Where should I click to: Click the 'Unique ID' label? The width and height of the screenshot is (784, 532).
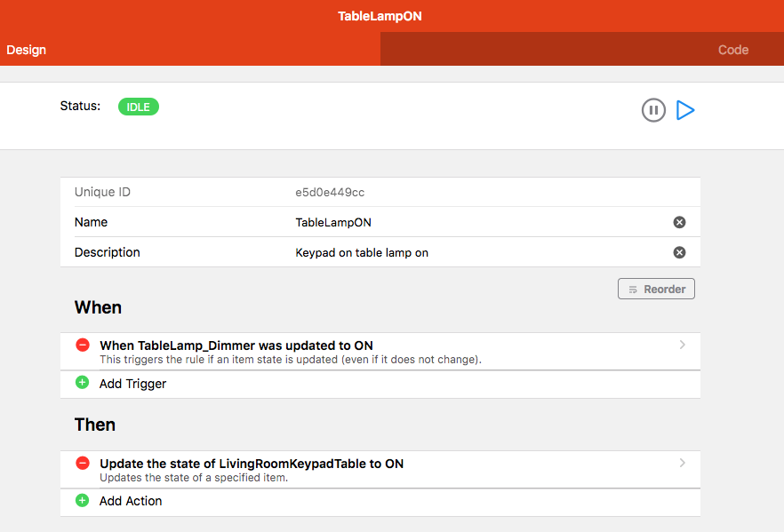click(102, 192)
